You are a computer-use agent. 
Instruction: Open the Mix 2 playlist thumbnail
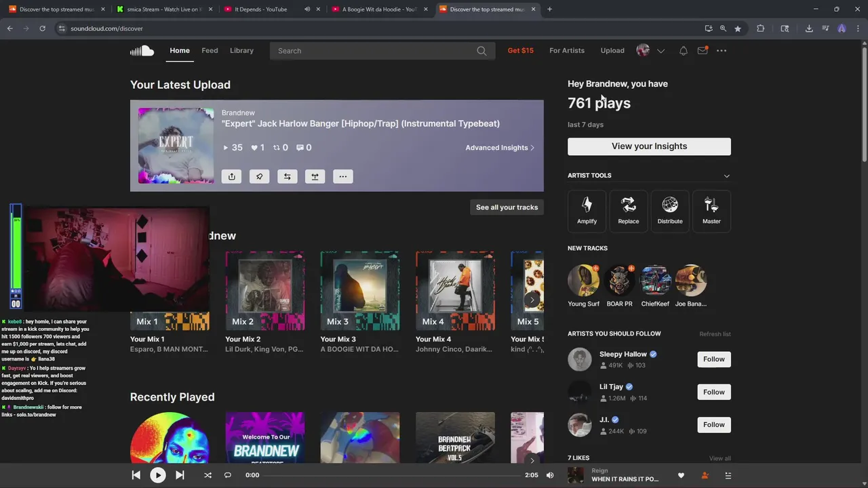click(265, 291)
